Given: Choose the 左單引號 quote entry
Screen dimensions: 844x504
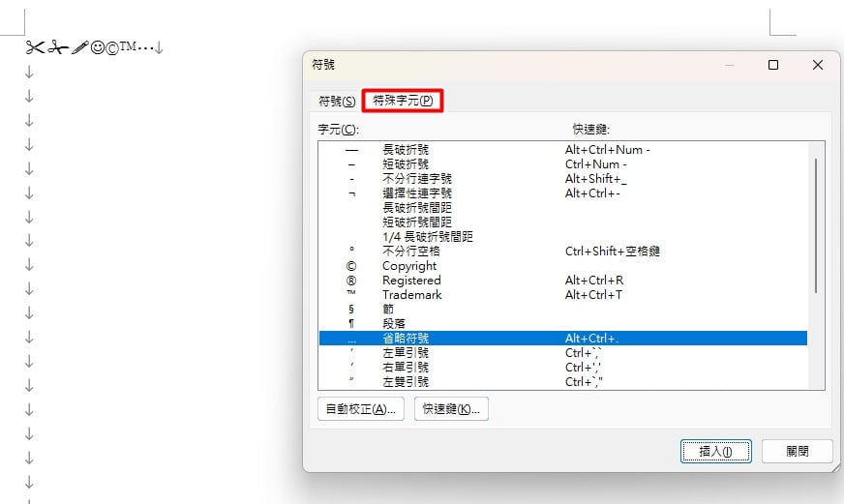Looking at the screenshot, I should 563,353.
